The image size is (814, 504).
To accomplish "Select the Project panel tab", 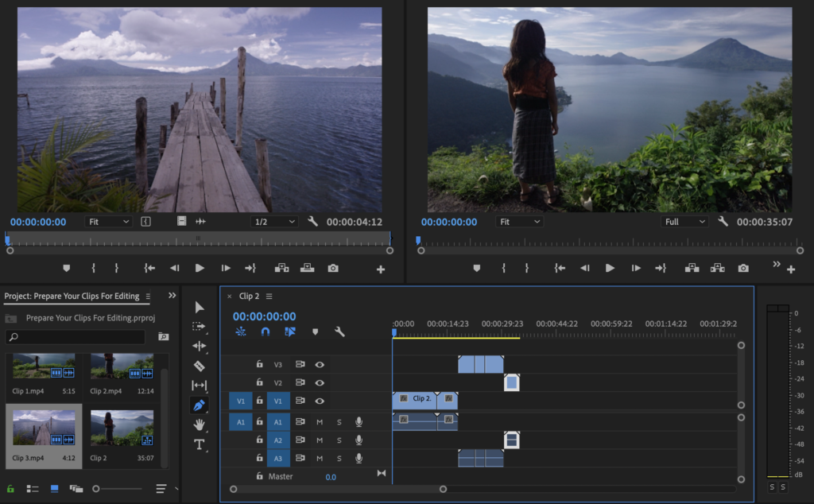I will click(72, 297).
